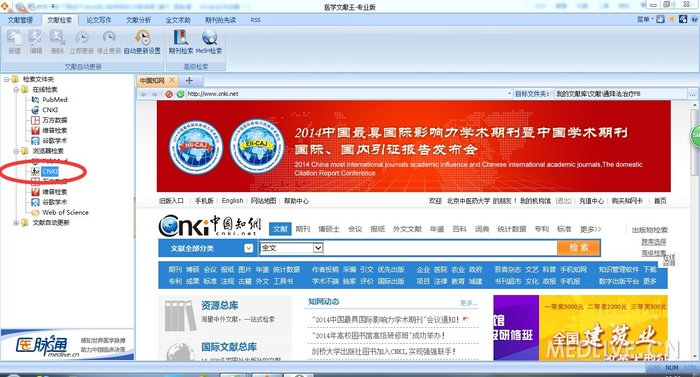700x377 pixels.
Task: Click the browse button after target folder field
Action: point(692,94)
